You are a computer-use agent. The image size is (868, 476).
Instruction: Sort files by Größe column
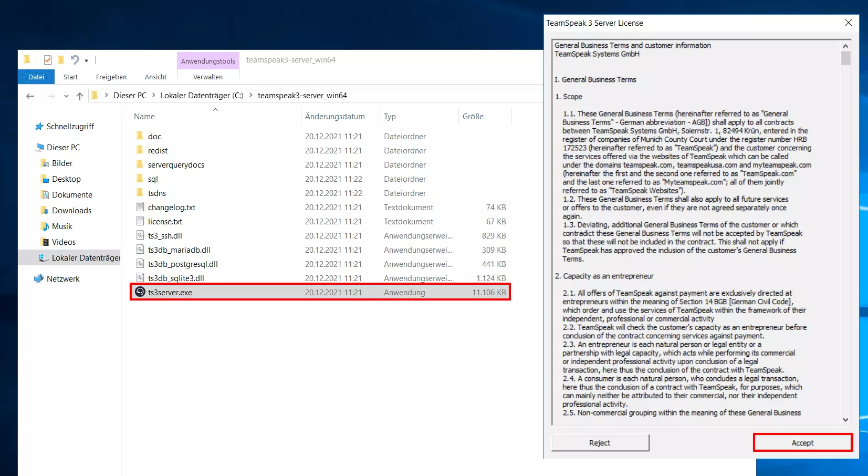(x=473, y=117)
